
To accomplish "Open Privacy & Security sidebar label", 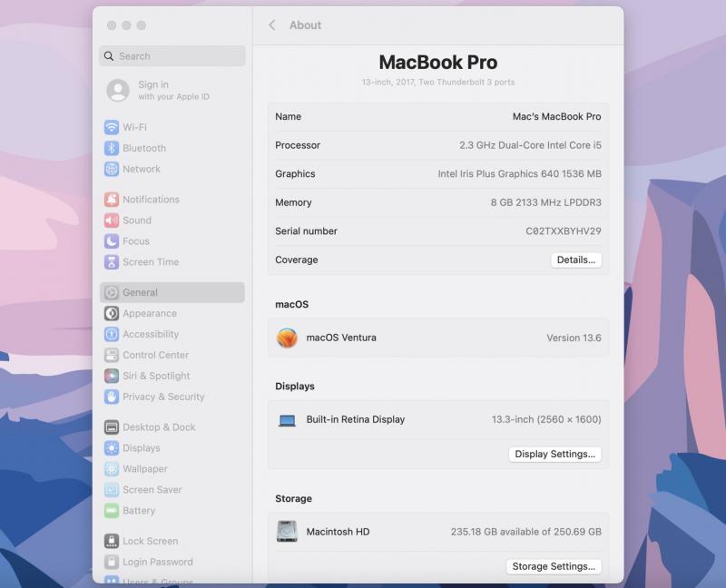I will 163,397.
